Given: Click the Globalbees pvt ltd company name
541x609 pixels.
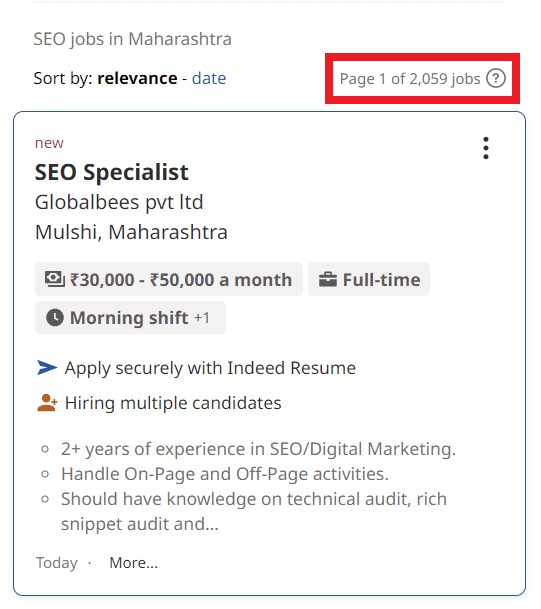Looking at the screenshot, I should click(x=119, y=202).
